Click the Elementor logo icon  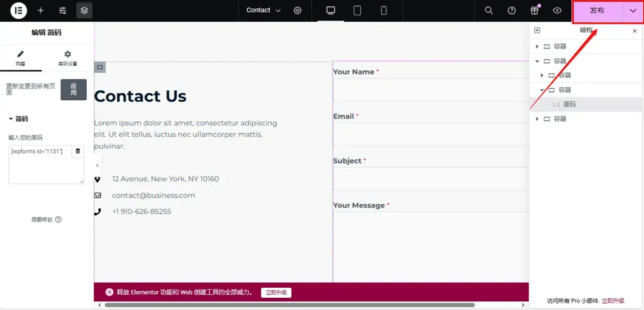(x=19, y=11)
